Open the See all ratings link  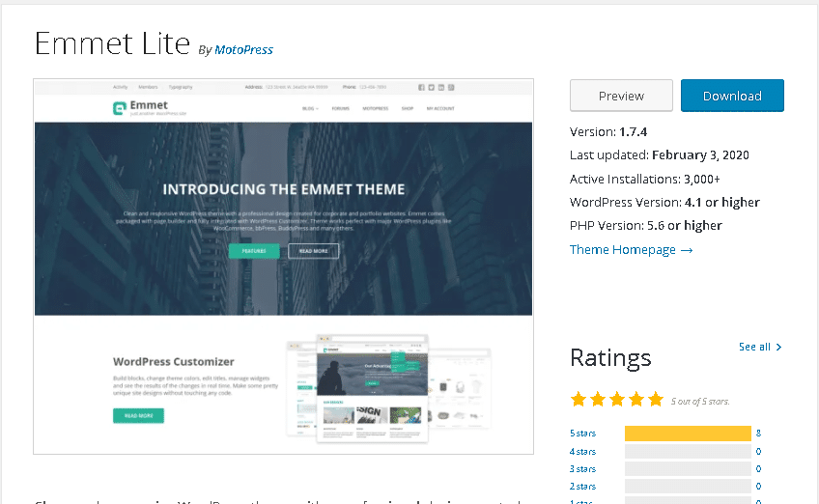tap(760, 347)
